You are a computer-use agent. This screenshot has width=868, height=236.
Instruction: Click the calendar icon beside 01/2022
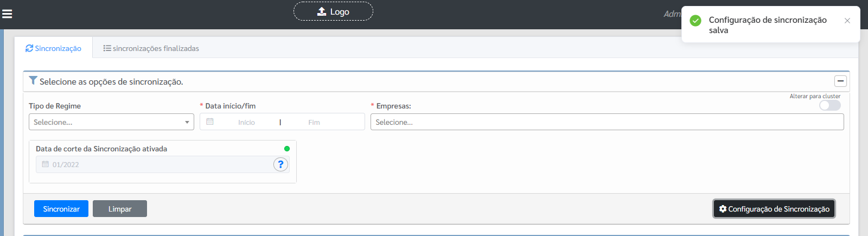click(46, 164)
